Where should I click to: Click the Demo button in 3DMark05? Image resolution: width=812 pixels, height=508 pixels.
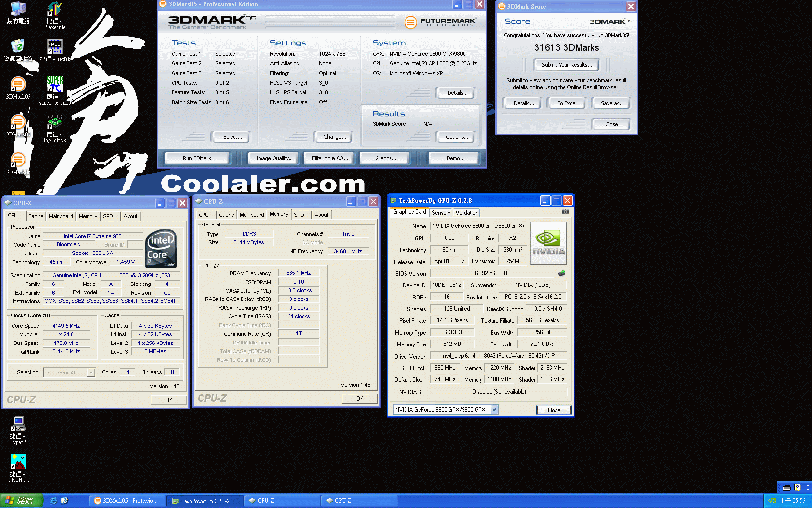click(x=455, y=158)
